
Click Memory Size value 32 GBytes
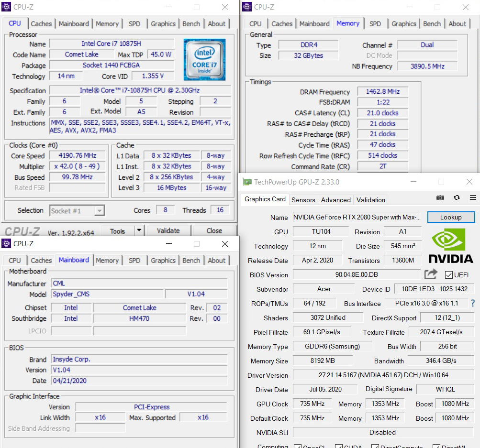pos(308,55)
